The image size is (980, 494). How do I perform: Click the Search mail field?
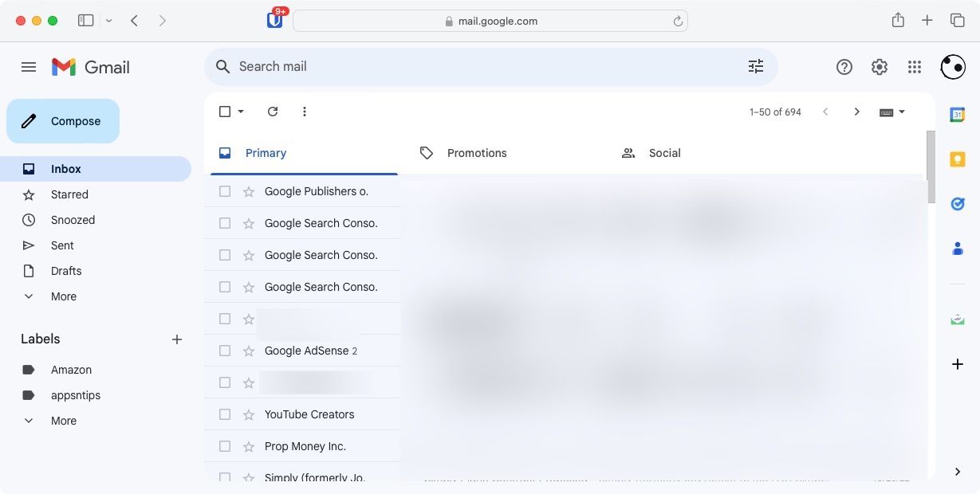click(478, 67)
